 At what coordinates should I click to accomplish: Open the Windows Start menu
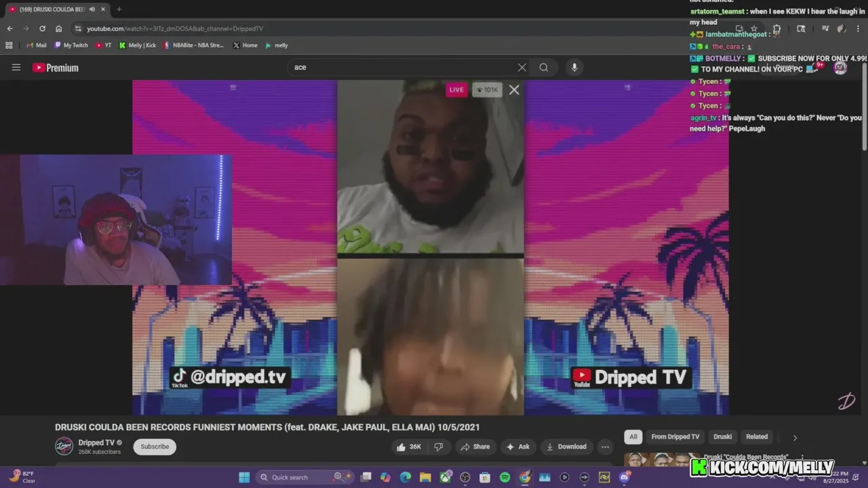(x=244, y=477)
